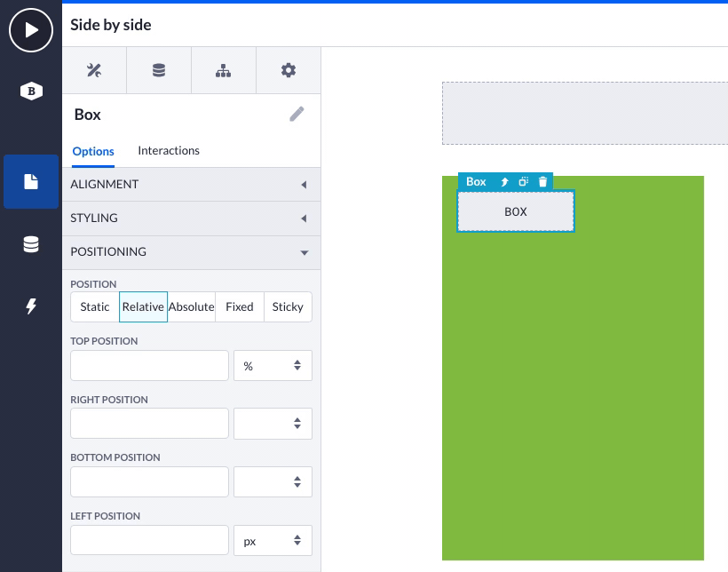Delete the Box with trash icon
This screenshot has width=728, height=572.
click(542, 182)
